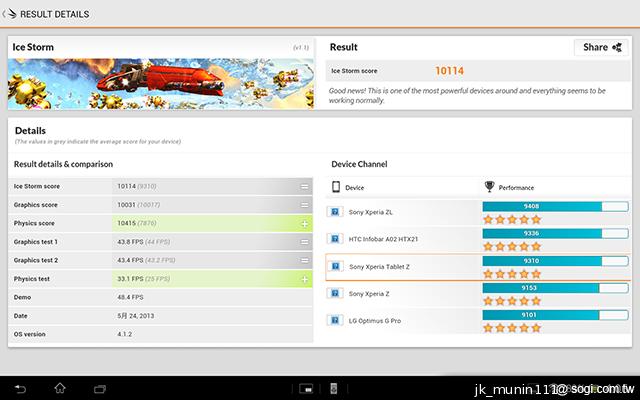Toggle the Graphics score minus indicator
Screen dimensions: 640x400
[x=304, y=205]
